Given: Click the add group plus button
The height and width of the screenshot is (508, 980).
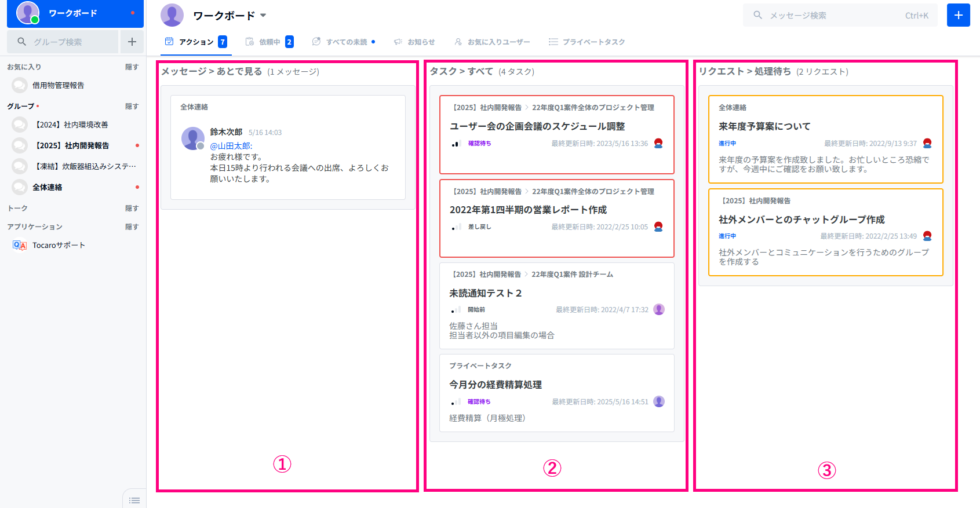Looking at the screenshot, I should coord(132,42).
